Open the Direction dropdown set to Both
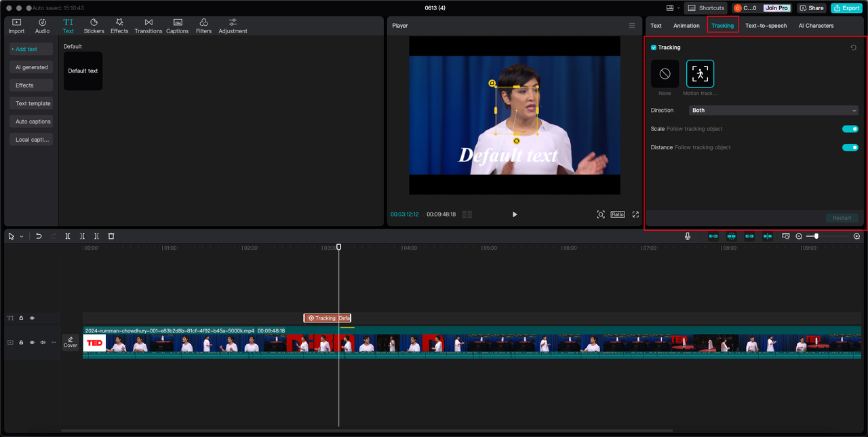This screenshot has width=868, height=437. coord(774,110)
